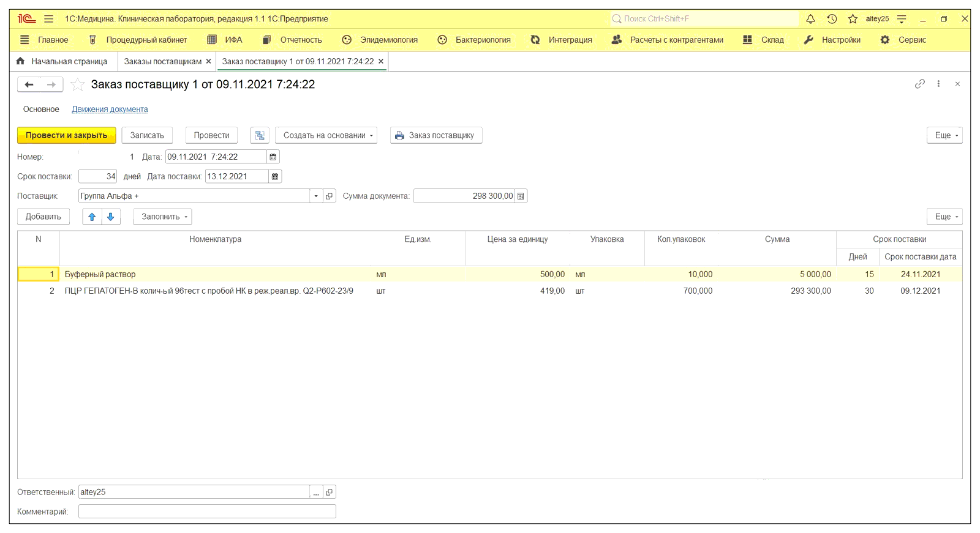Viewport: 980px width, 533px height.
Task: Open the Сервис section
Action: coord(903,40)
